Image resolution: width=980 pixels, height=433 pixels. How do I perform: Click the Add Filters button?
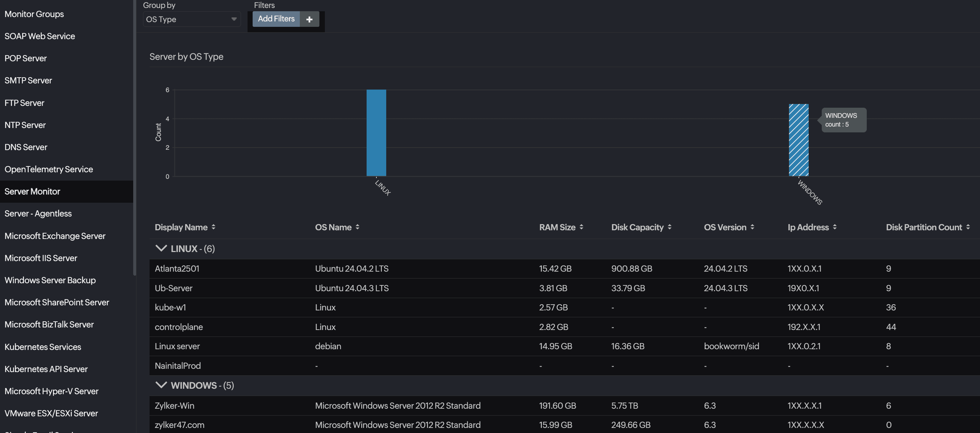pyautogui.click(x=276, y=18)
